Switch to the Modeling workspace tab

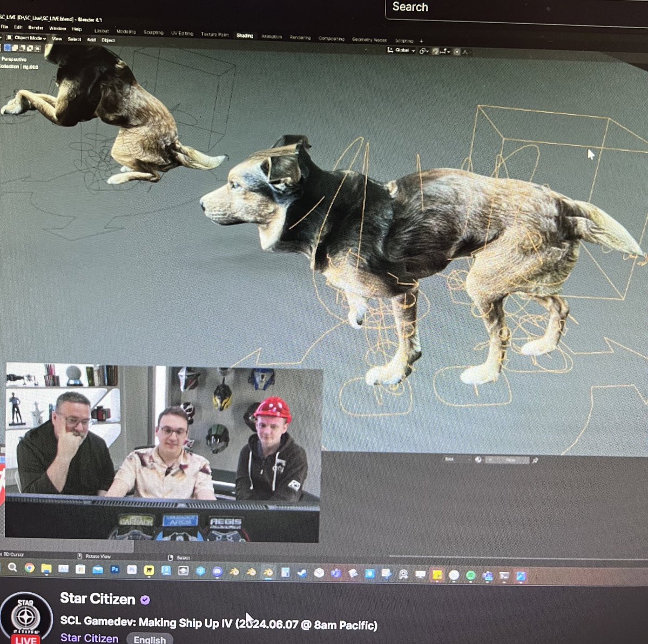click(126, 32)
